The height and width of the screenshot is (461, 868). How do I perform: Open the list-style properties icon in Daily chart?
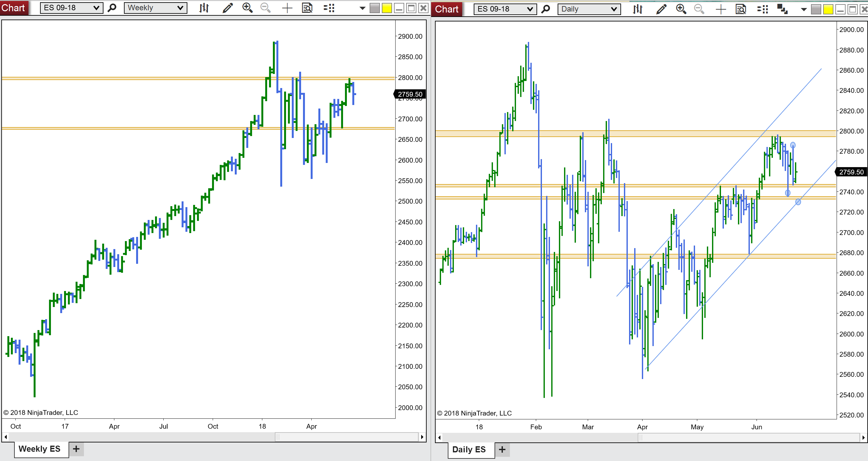pos(763,9)
